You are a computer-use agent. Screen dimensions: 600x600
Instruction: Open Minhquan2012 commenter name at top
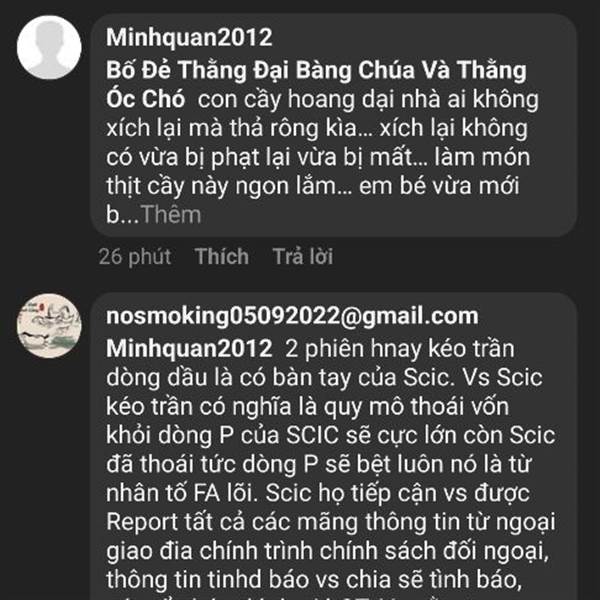(x=189, y=37)
